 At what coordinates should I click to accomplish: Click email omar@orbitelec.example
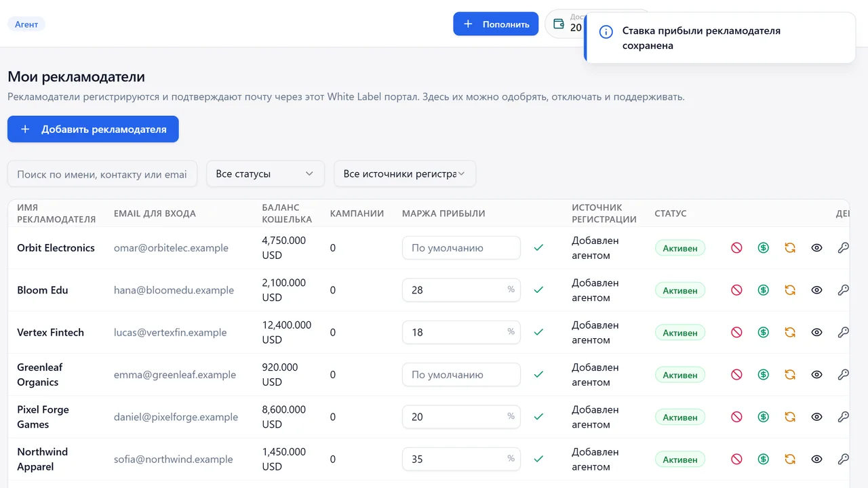(x=171, y=248)
